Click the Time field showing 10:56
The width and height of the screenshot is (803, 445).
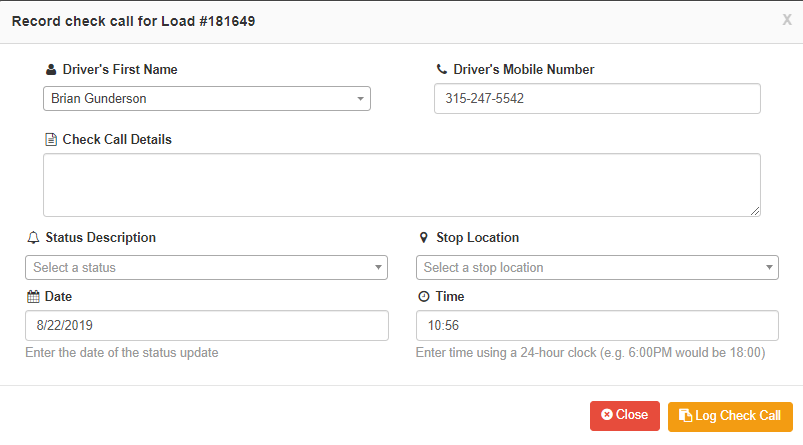(597, 326)
